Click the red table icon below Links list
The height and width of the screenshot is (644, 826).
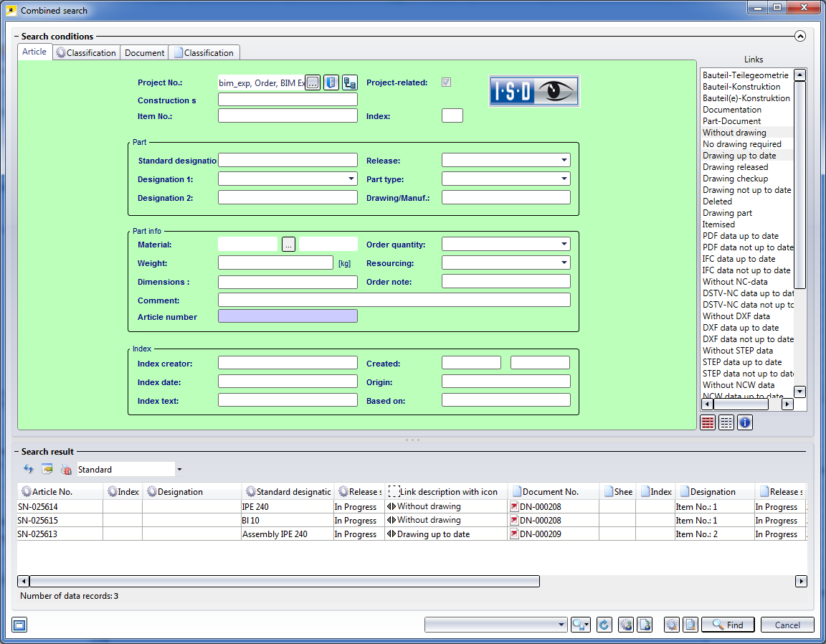708,422
